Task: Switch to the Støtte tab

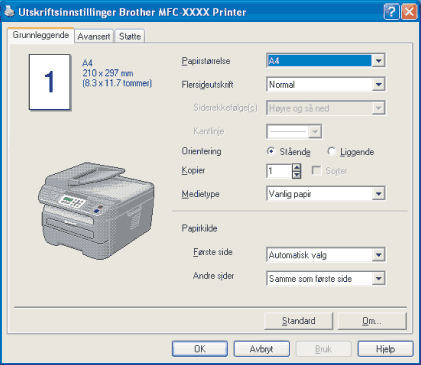Action: pos(130,36)
